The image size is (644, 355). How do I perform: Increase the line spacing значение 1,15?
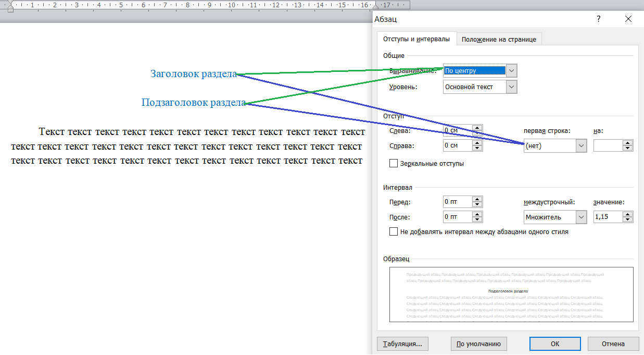tap(628, 215)
